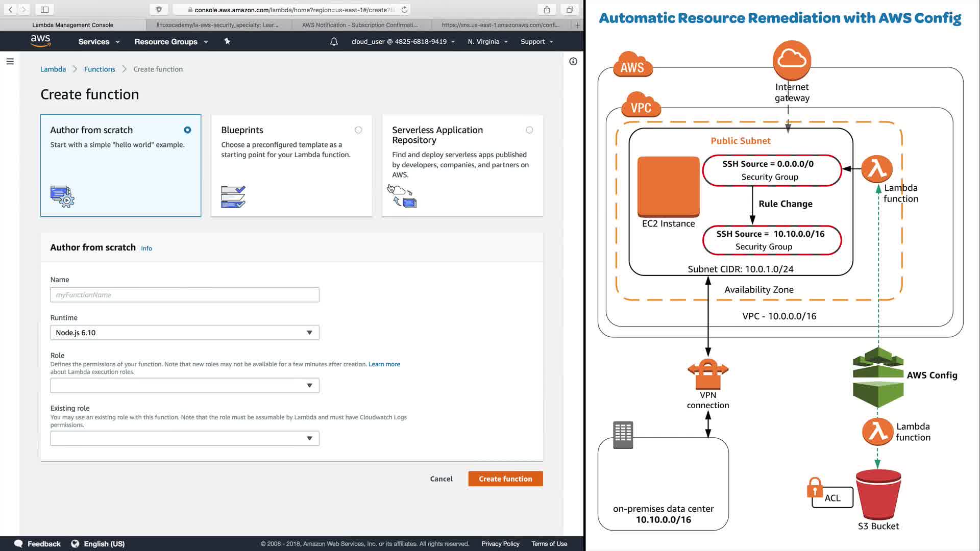Viewport: 980px width, 551px height.
Task: Toggle the Safari sidebar icon
Action: click(44, 10)
